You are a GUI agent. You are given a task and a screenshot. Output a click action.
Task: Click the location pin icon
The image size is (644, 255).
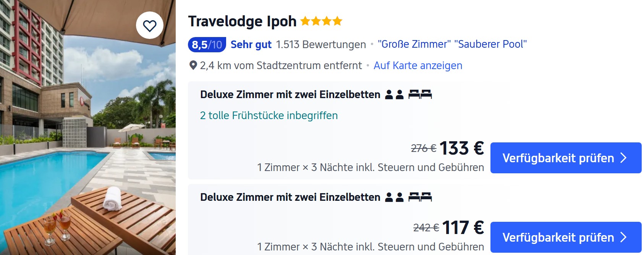point(193,66)
